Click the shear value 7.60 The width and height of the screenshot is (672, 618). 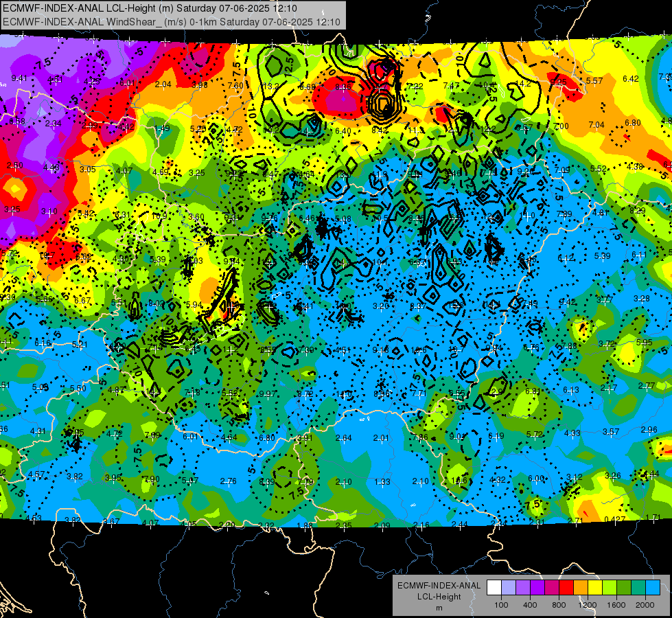pyautogui.click(x=235, y=85)
